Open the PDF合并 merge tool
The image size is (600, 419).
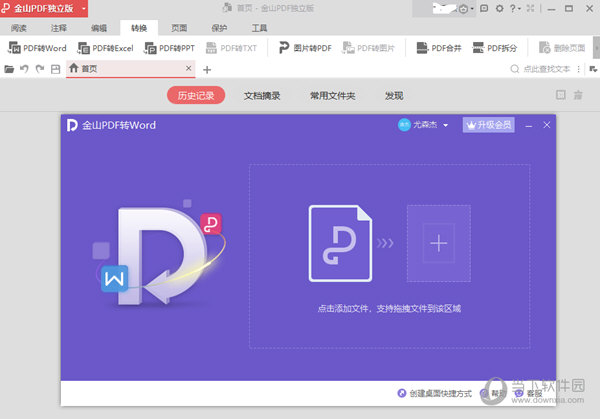[439, 48]
